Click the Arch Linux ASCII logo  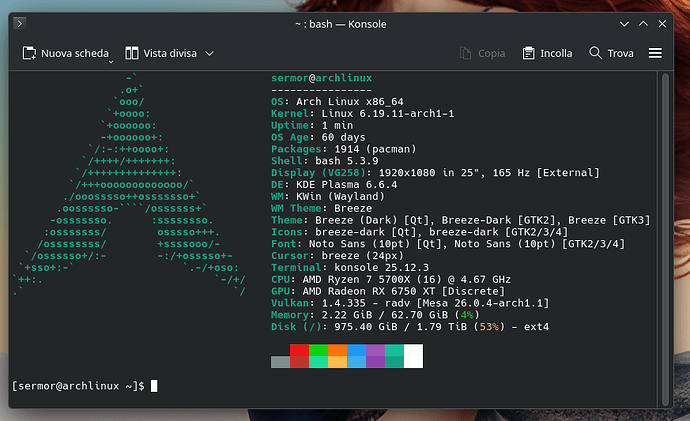(x=129, y=185)
